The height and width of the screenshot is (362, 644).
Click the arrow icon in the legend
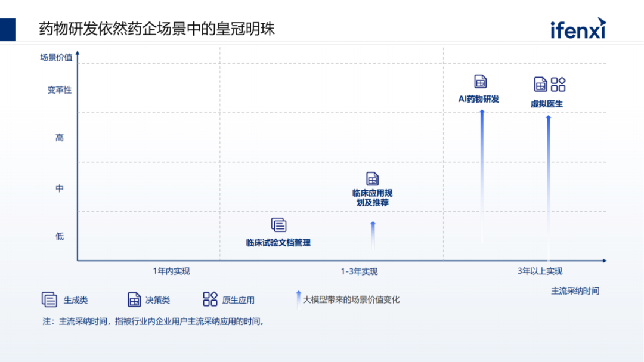point(299,299)
